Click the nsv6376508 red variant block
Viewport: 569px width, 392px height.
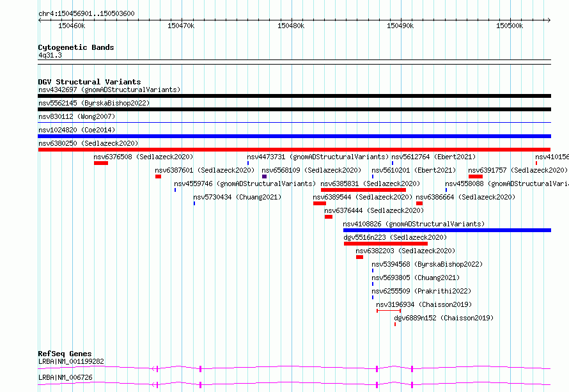(x=101, y=163)
